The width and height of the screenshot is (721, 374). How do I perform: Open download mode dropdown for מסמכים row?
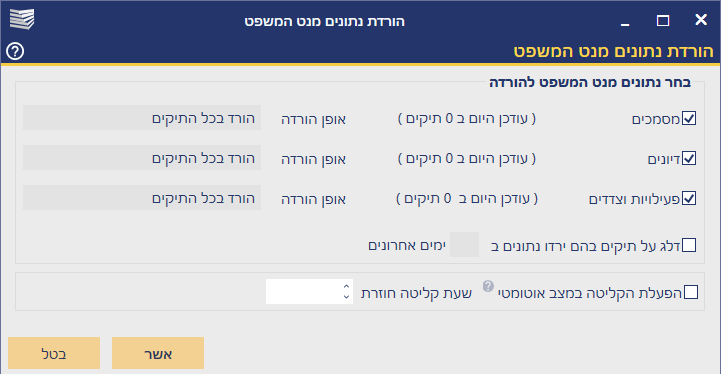coord(142,118)
